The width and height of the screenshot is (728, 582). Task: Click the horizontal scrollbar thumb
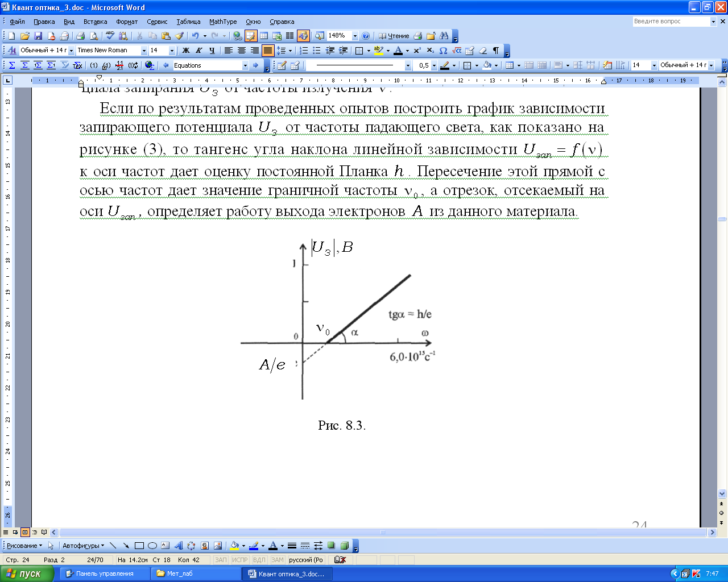tap(383, 533)
